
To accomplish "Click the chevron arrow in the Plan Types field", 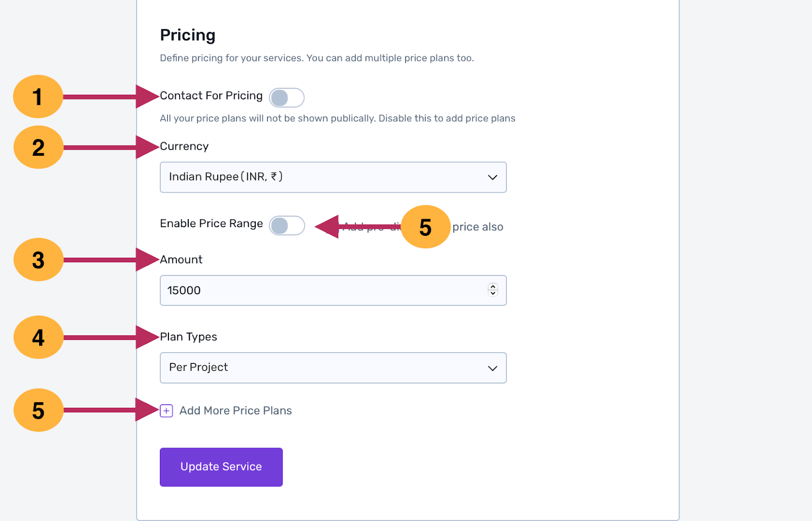I will [x=492, y=368].
